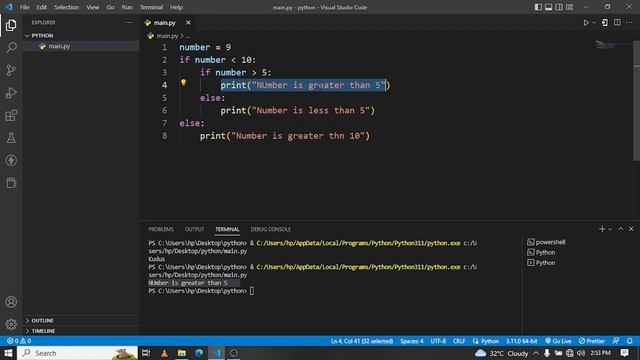Select the TERMINAL panel tab
Image resolution: width=640 pixels, height=360 pixels.
(x=227, y=229)
